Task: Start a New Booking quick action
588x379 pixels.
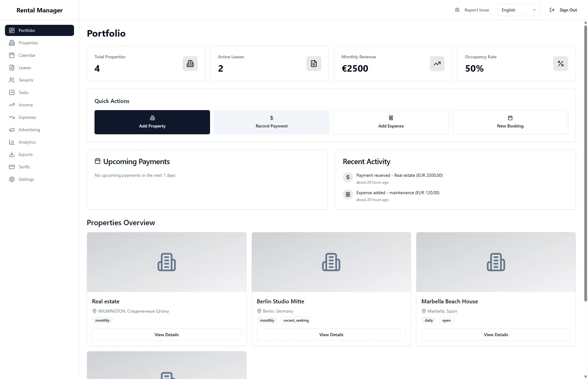Action: [510, 122]
